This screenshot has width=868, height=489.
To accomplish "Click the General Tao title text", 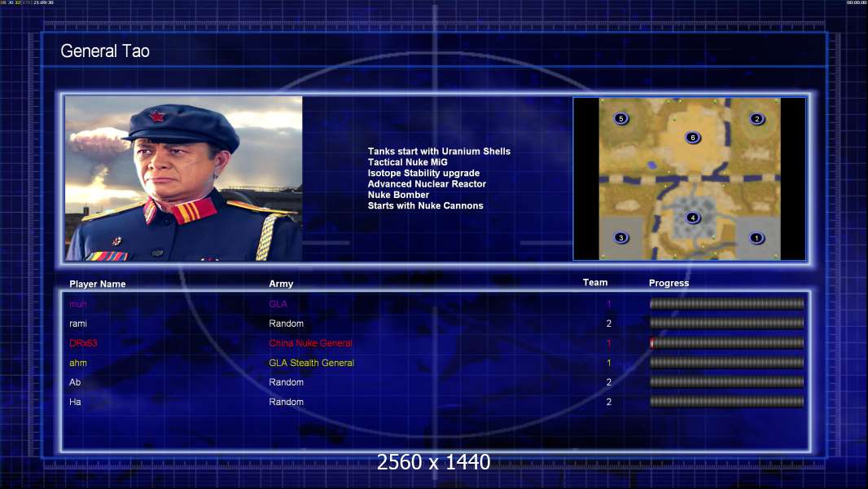I will [105, 51].
